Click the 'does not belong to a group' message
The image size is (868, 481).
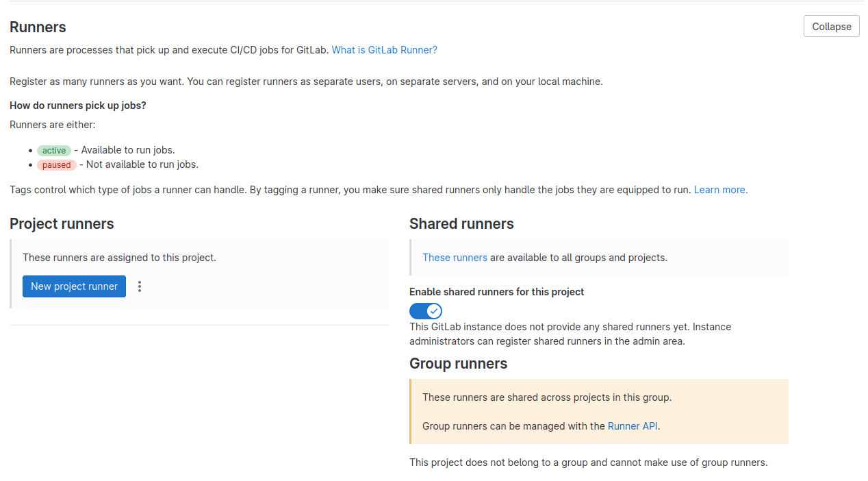588,463
